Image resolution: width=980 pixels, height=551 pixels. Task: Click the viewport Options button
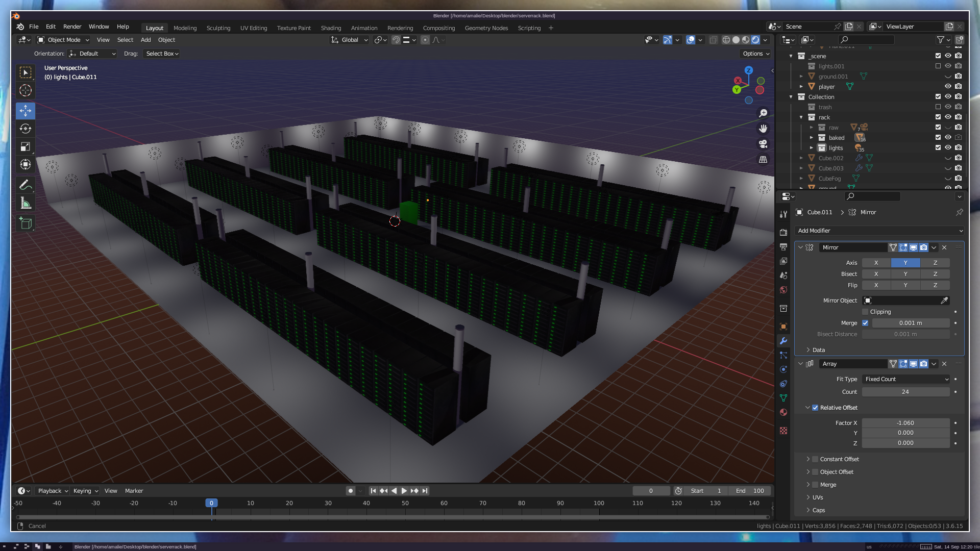tap(755, 54)
